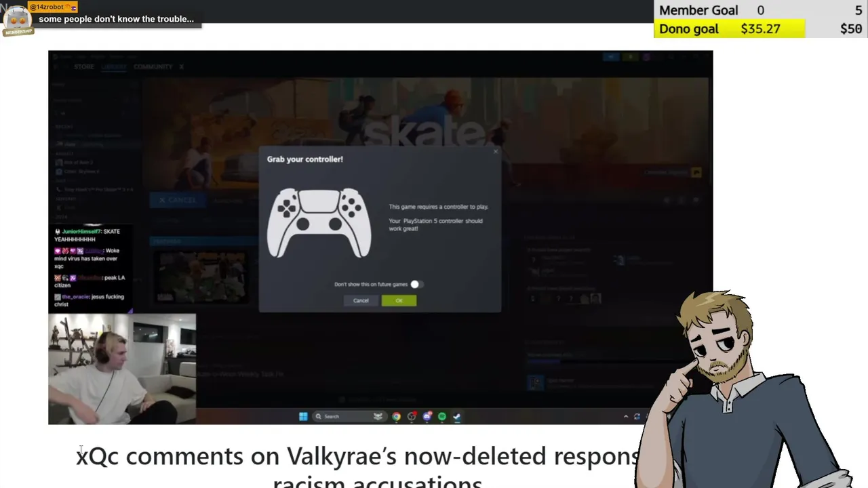This screenshot has width=868, height=488.
Task: Open the Windows Start menu
Action: click(303, 416)
